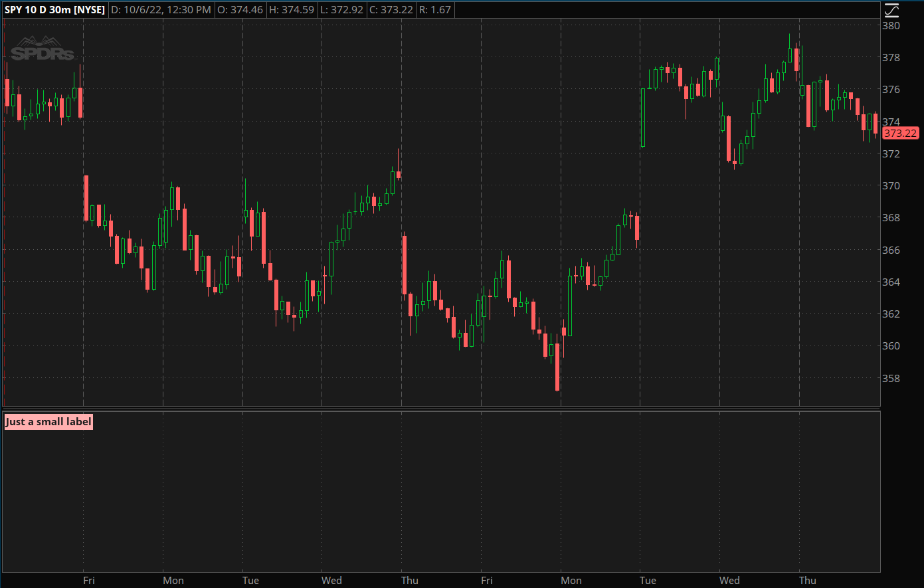Click the 366 level on price axis
This screenshot has height=588, width=924.
891,250
